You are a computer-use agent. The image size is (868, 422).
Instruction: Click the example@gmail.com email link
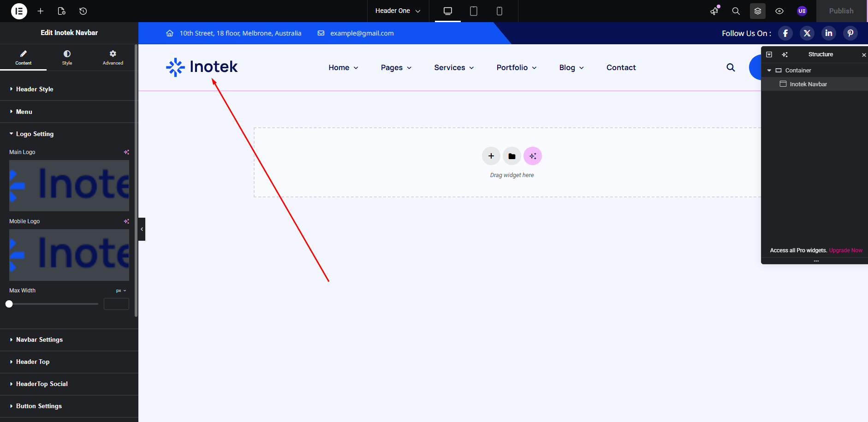coord(362,33)
